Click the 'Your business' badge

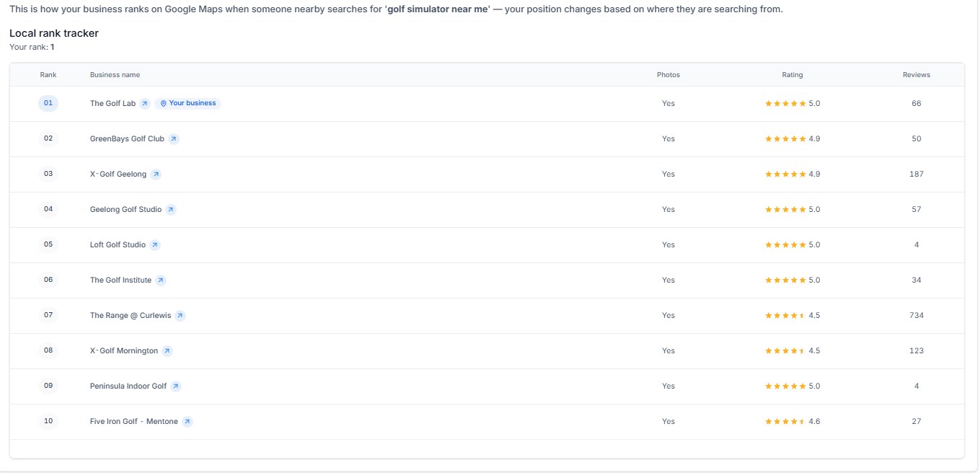(188, 103)
